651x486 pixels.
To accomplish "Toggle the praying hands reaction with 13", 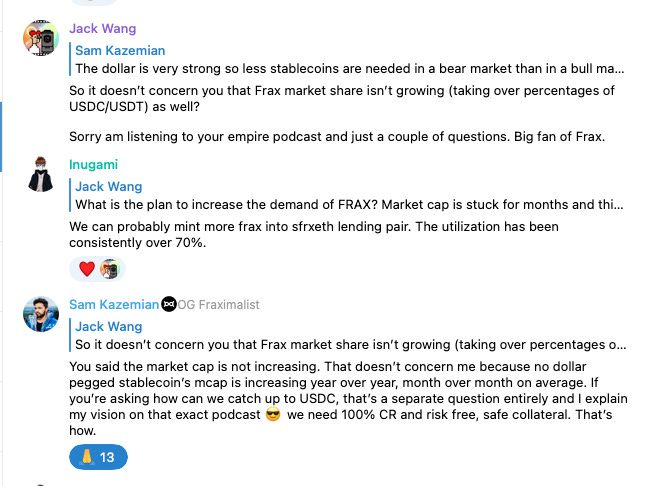I will [98, 457].
